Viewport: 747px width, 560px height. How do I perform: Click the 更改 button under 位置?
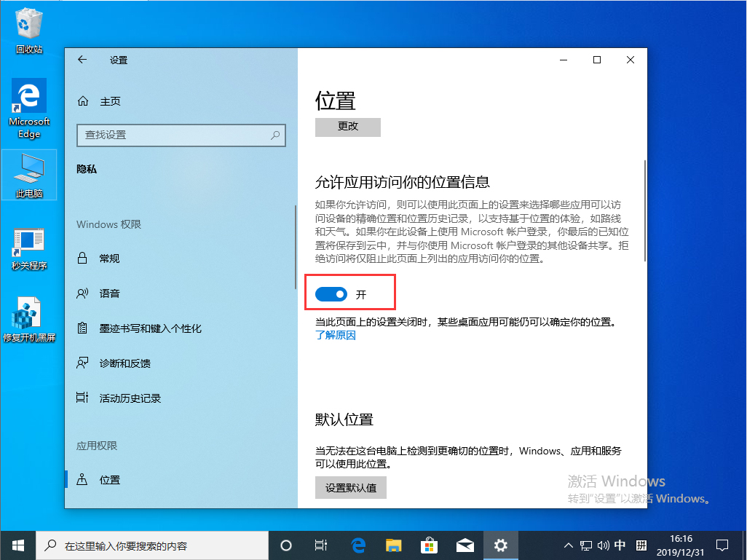coord(347,127)
